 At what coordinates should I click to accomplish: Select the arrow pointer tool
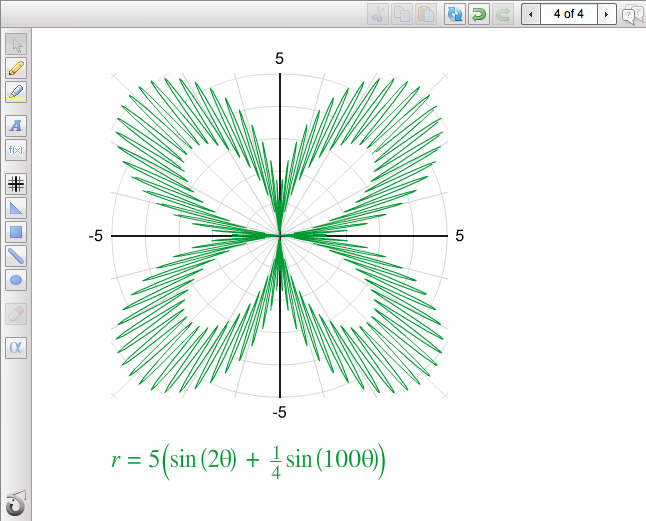coord(16,44)
